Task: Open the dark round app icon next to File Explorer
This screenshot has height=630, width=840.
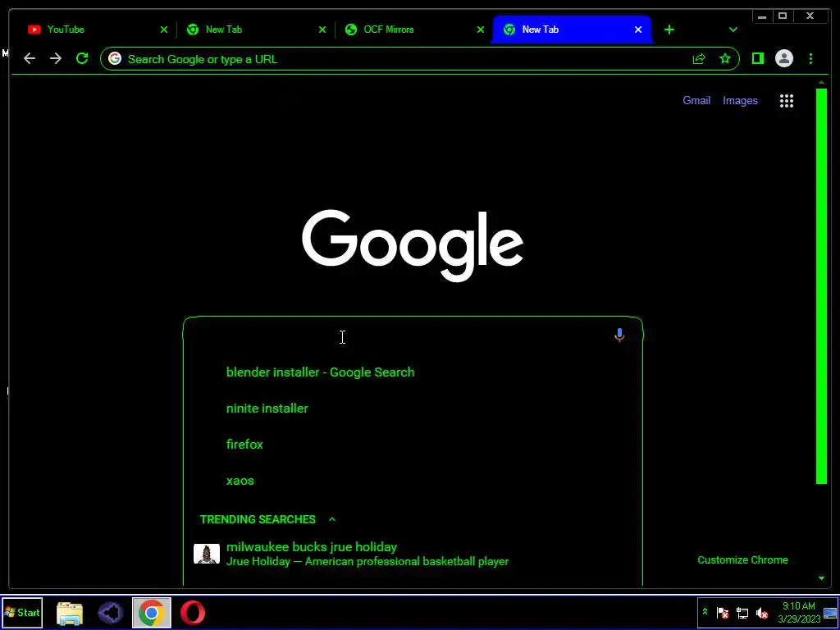Action: pos(111,613)
